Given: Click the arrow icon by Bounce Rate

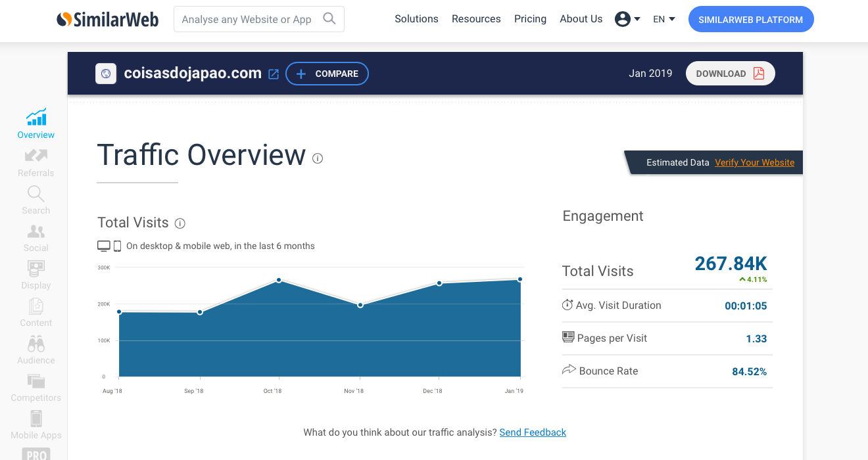Looking at the screenshot, I should click(569, 370).
